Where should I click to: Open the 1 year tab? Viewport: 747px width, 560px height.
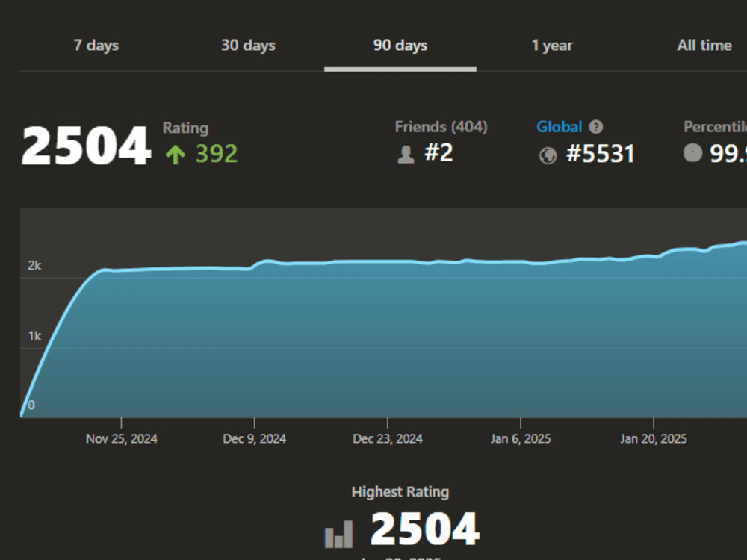552,46
